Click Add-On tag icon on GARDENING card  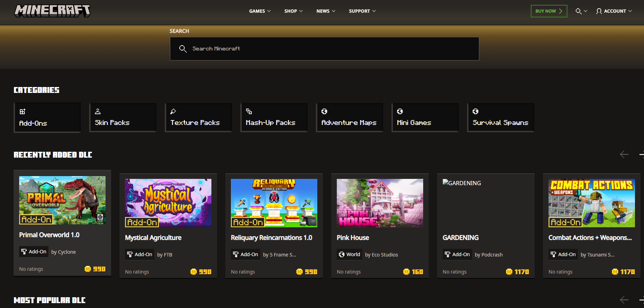point(448,254)
